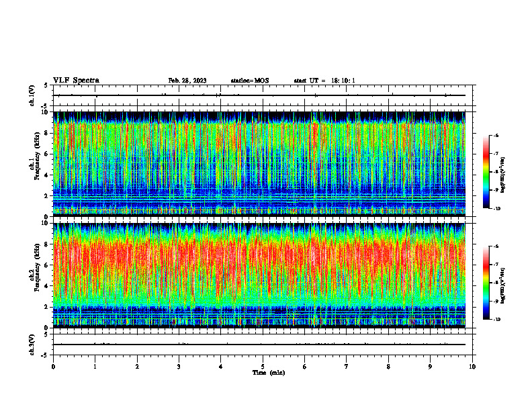Click the time axis tick label "1"
532x411 pixels.
(95, 367)
